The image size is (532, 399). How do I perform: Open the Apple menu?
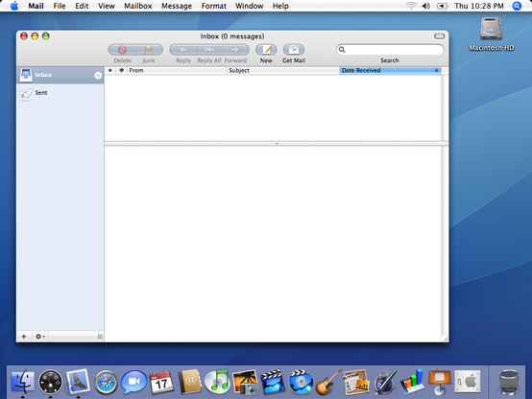point(14,6)
